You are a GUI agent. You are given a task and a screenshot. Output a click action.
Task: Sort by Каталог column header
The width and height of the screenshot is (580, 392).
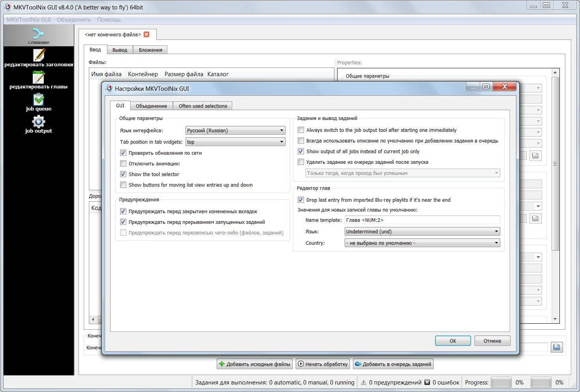pos(218,74)
